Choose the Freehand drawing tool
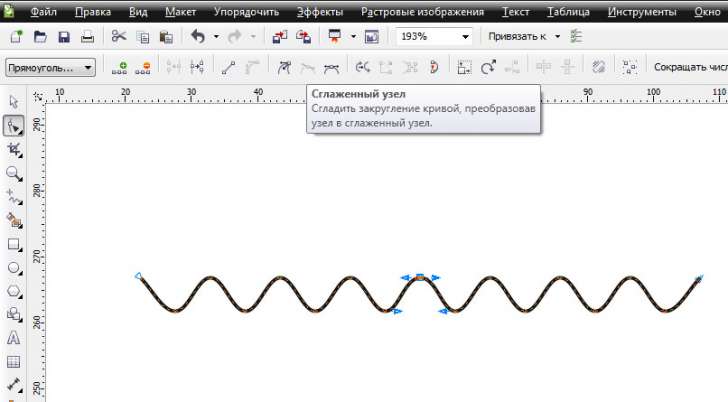This screenshot has width=728, height=402. click(x=14, y=197)
